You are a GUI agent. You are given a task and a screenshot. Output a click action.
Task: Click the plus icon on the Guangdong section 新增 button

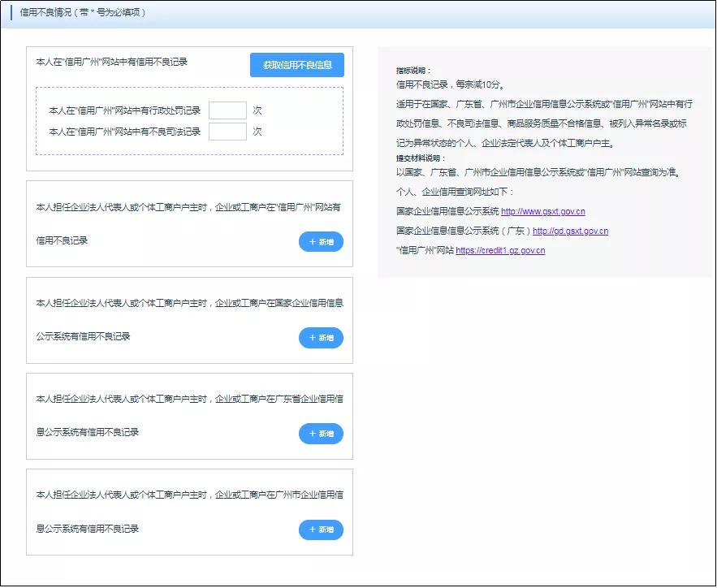tap(312, 434)
